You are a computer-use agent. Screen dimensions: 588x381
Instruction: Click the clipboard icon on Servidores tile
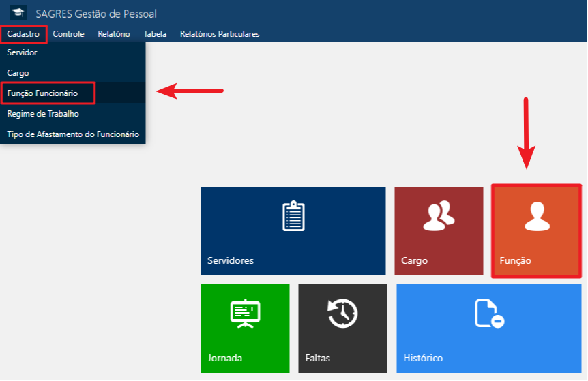tap(293, 216)
